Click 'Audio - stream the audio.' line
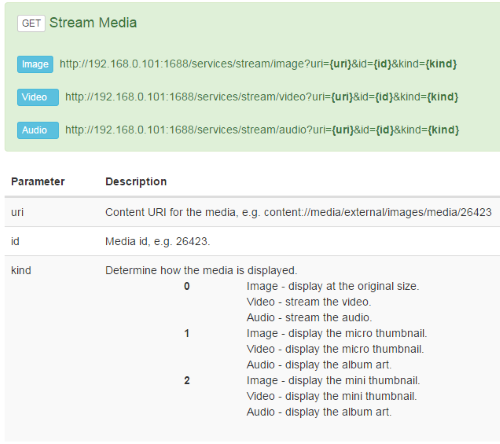This screenshot has height=444, width=500. click(309, 317)
